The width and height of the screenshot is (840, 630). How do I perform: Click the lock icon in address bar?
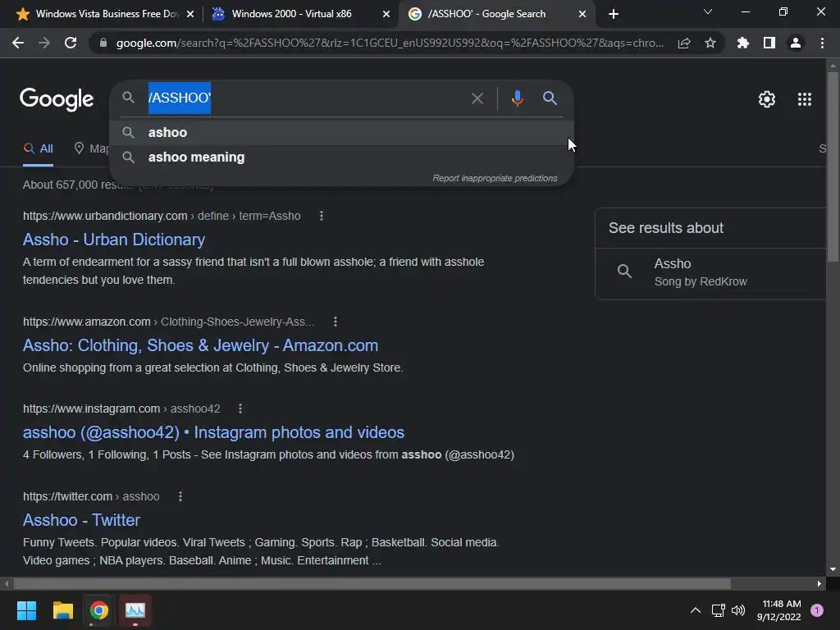(x=103, y=43)
